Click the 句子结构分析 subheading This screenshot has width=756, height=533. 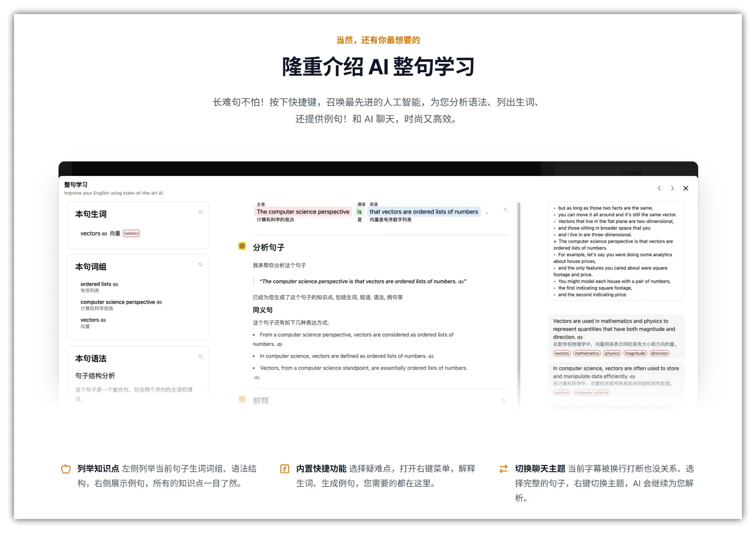coord(95,376)
